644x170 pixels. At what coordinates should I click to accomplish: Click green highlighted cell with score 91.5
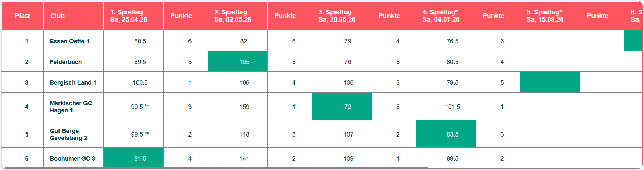pyautogui.click(x=133, y=158)
